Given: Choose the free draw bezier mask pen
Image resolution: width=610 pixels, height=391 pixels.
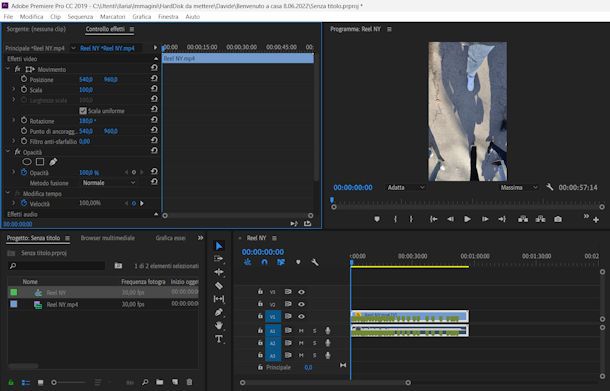Looking at the screenshot, I should 53,161.
